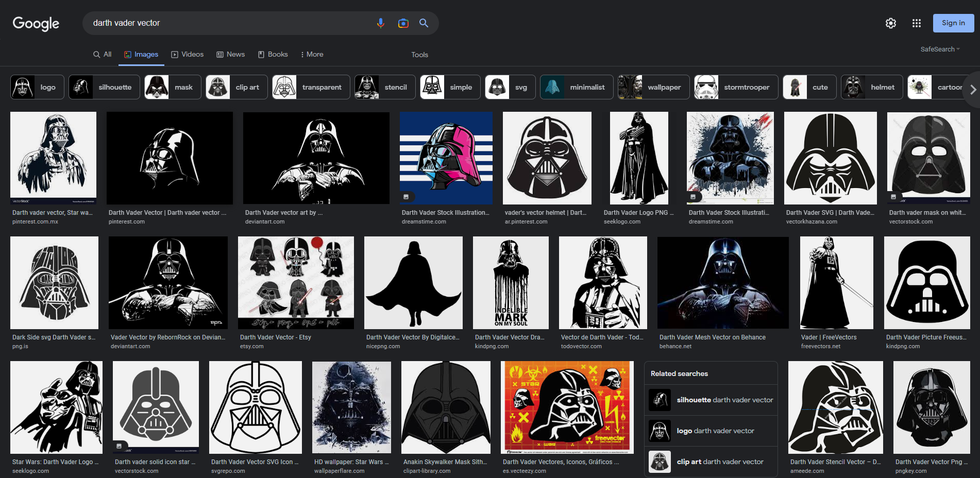
Task: Open the pink Darth Vader dreamstime image
Action: point(446,158)
